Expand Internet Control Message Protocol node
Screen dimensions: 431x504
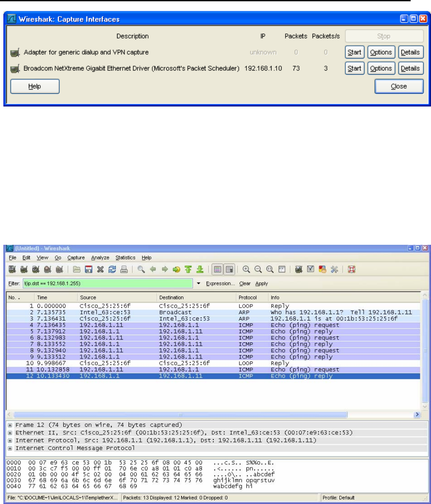pos(10,448)
